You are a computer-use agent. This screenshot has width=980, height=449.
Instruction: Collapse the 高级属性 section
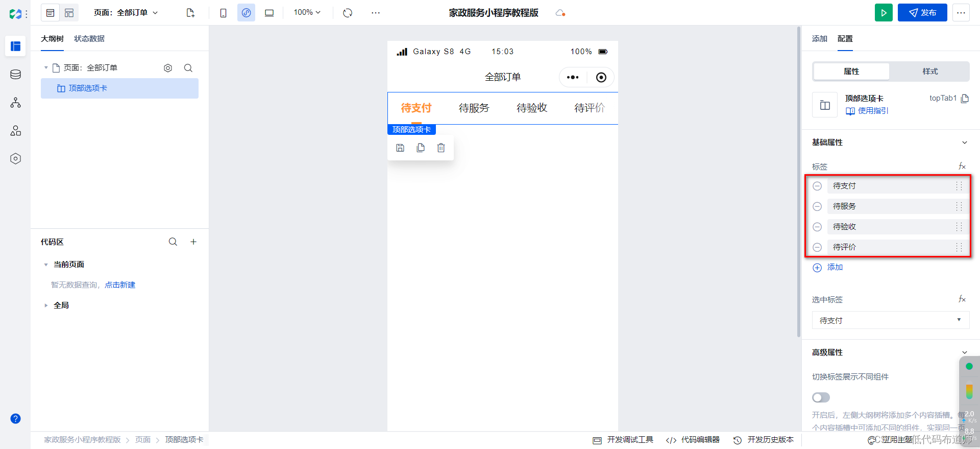(x=965, y=352)
